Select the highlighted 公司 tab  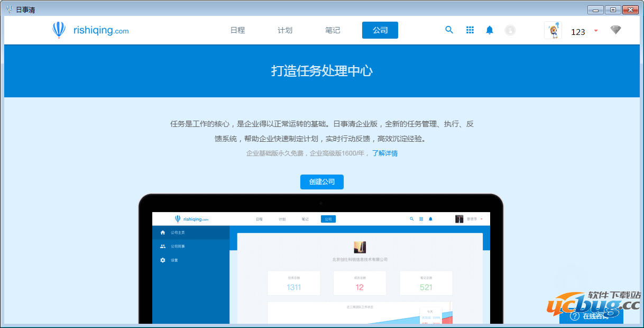pyautogui.click(x=380, y=30)
